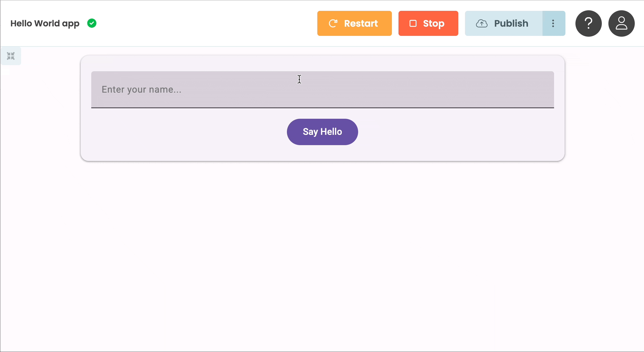644x352 pixels.
Task: Click the Restart button
Action: pos(354,23)
